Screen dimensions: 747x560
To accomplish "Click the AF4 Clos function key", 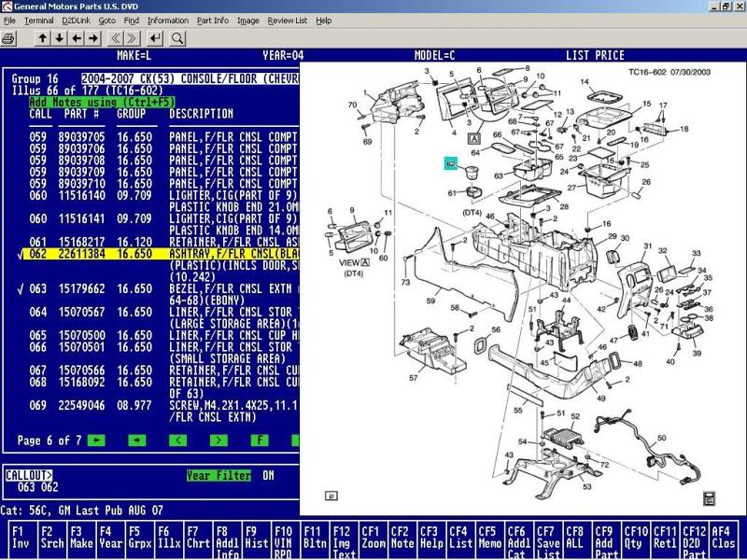I will pos(725,540).
